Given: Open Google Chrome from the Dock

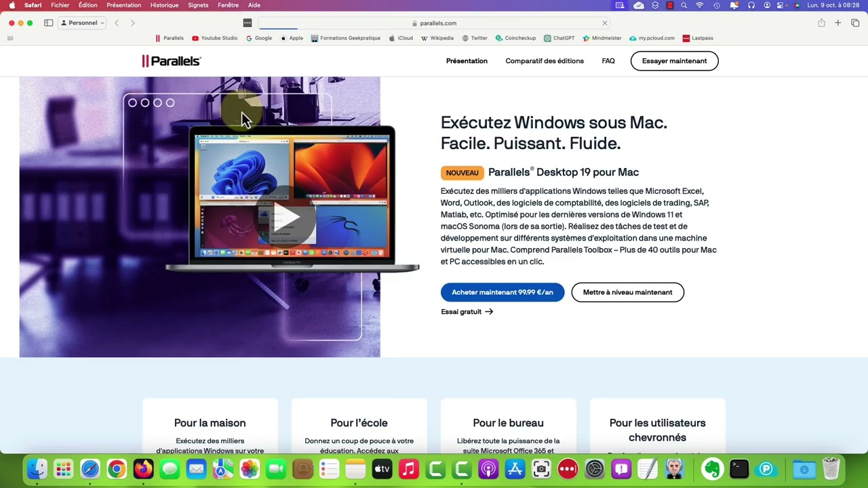Looking at the screenshot, I should [x=117, y=469].
